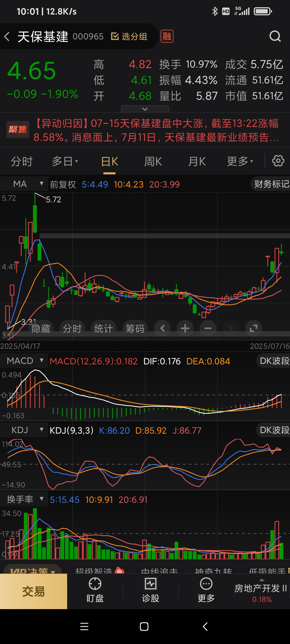The height and width of the screenshot is (644, 290).
Task: Expand chart to fullscreen icon
Action: (x=253, y=328)
